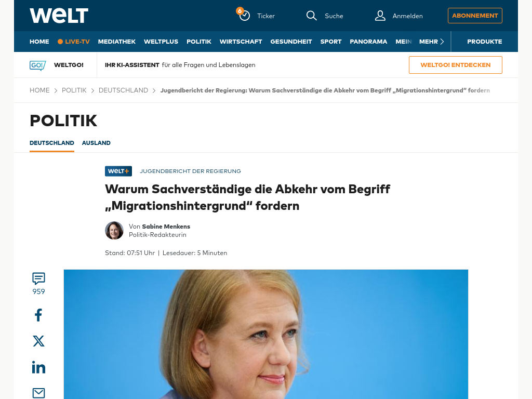Click the Anmelden user icon

(380, 16)
